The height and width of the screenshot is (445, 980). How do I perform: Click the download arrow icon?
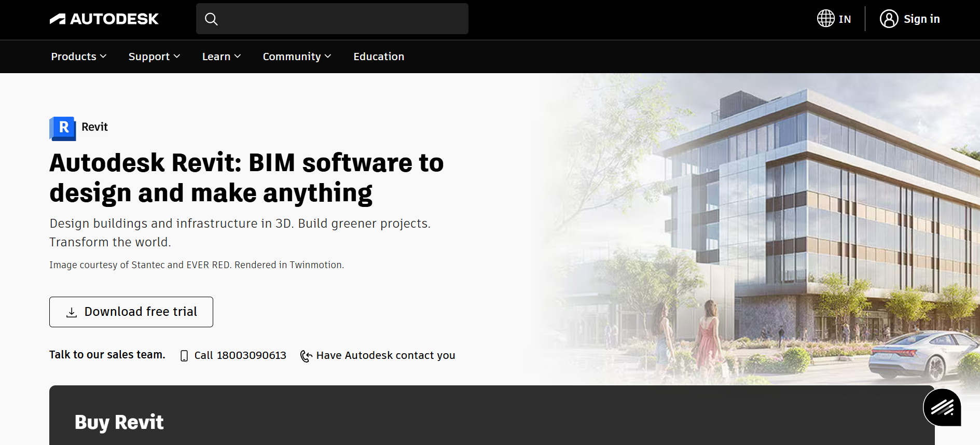[x=72, y=312]
